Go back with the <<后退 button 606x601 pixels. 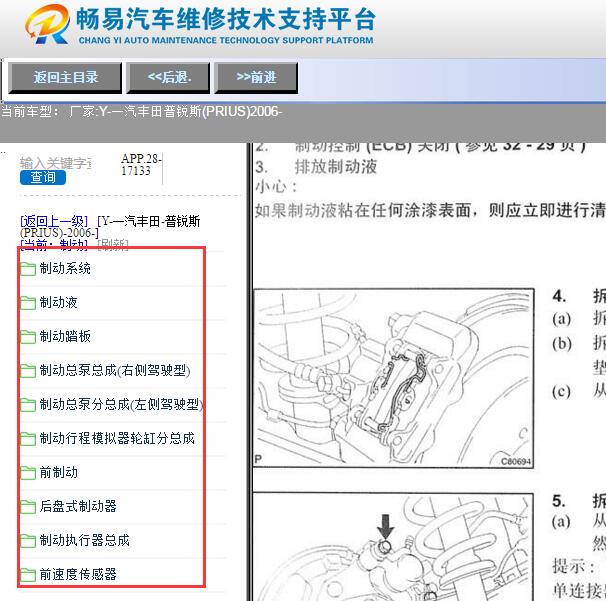[x=169, y=78]
